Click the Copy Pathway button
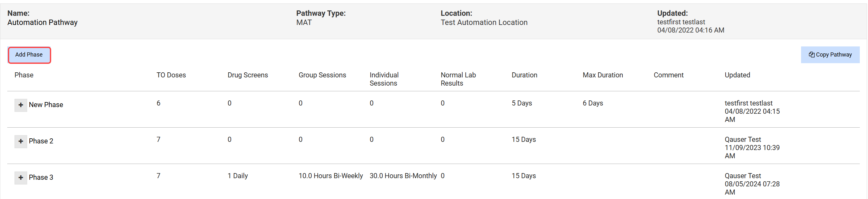This screenshot has height=199, width=868. [x=830, y=55]
